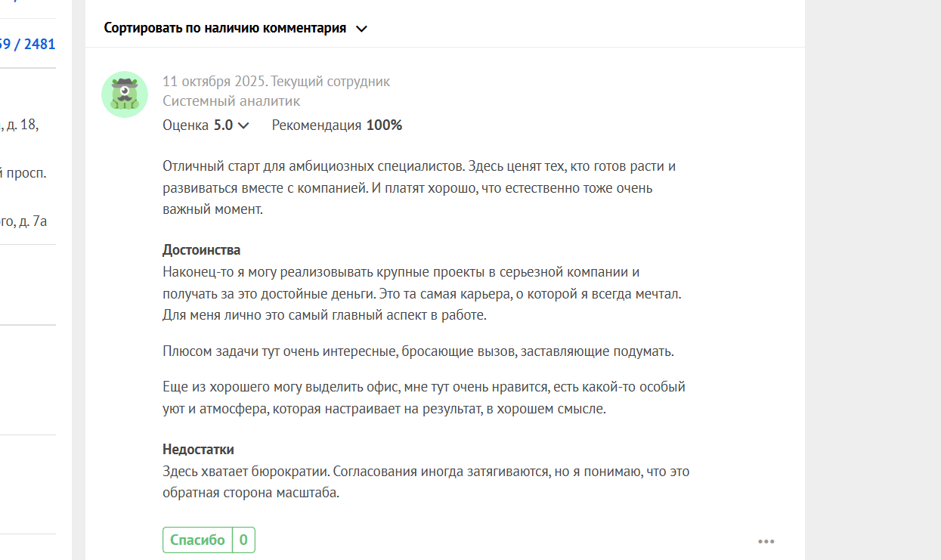Click the review date 11 октября 2025
This screenshot has width=941, height=560.
(x=213, y=82)
